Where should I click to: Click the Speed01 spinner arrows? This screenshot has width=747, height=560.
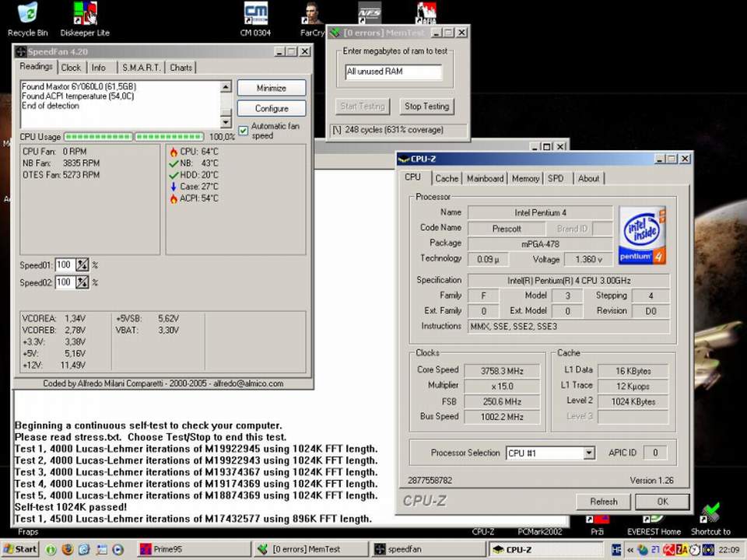[82, 265]
